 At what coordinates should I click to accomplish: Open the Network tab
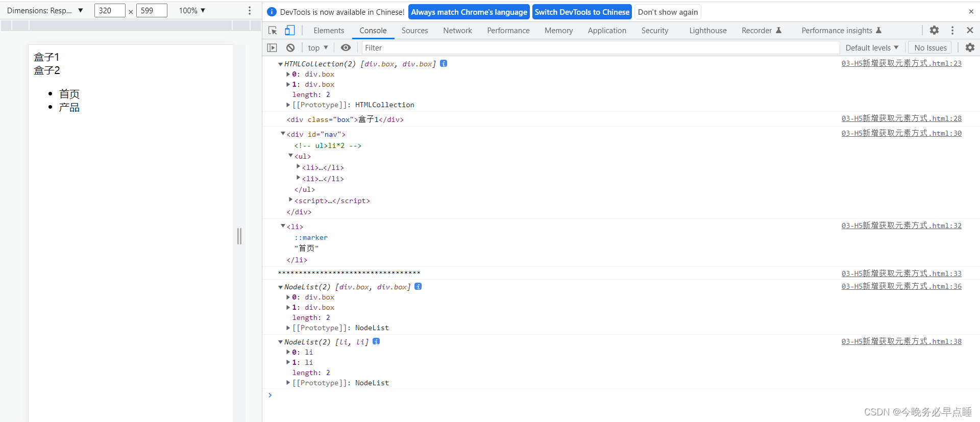tap(457, 31)
